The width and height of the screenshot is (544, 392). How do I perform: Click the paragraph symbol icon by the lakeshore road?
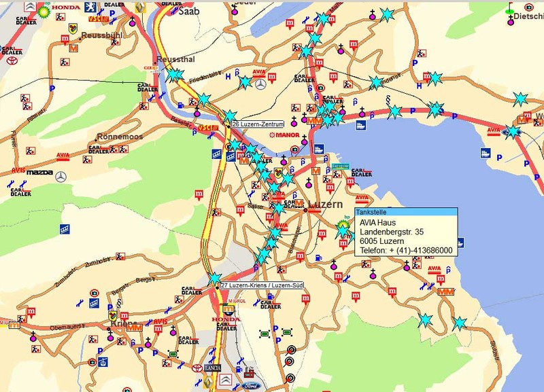pyautogui.click(x=388, y=99)
